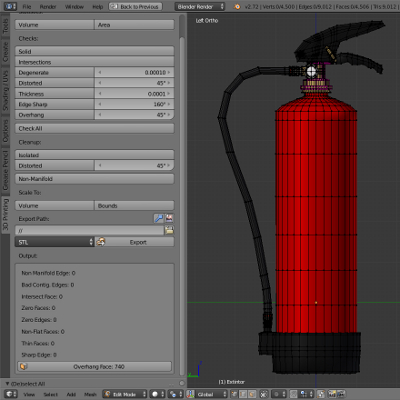The image size is (400, 400).
Task: Open viewport shading dropdown
Action: [x=157, y=394]
